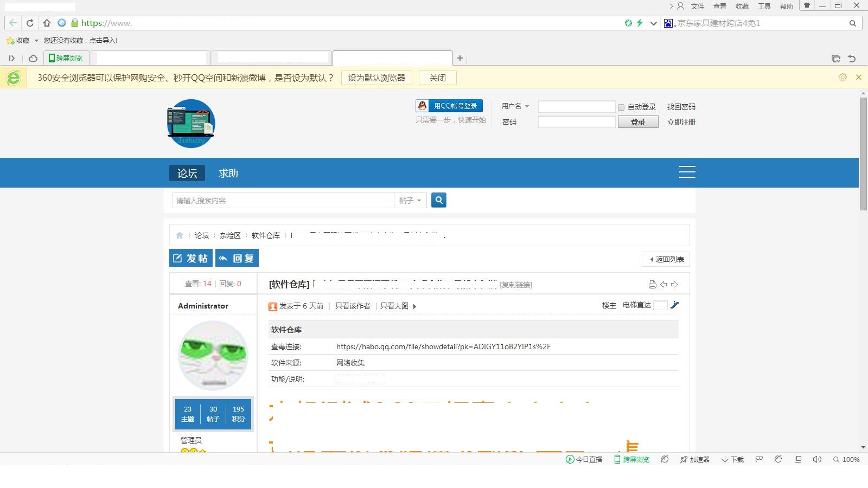This screenshot has height=488, width=868.
Task: Click the [复制链接] copy link
Action: (516, 285)
